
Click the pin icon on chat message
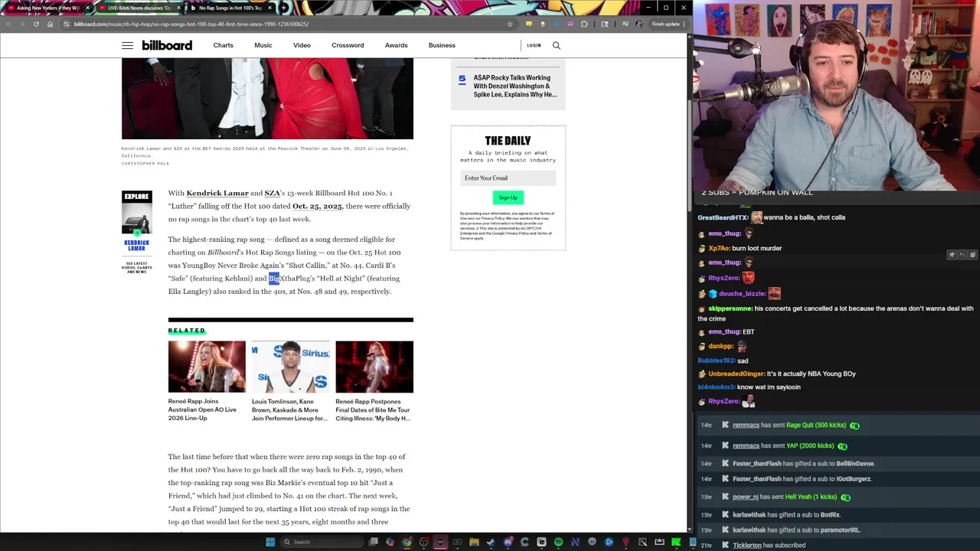[952, 255]
